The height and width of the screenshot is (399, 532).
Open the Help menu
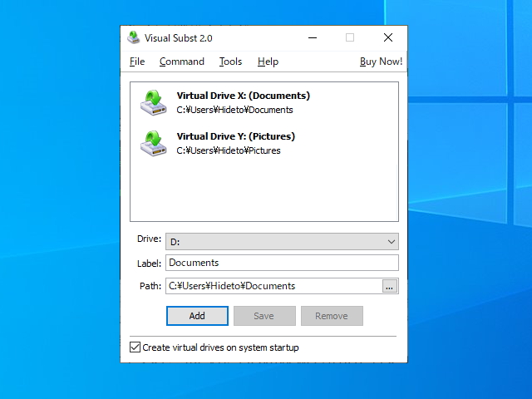[x=268, y=62]
